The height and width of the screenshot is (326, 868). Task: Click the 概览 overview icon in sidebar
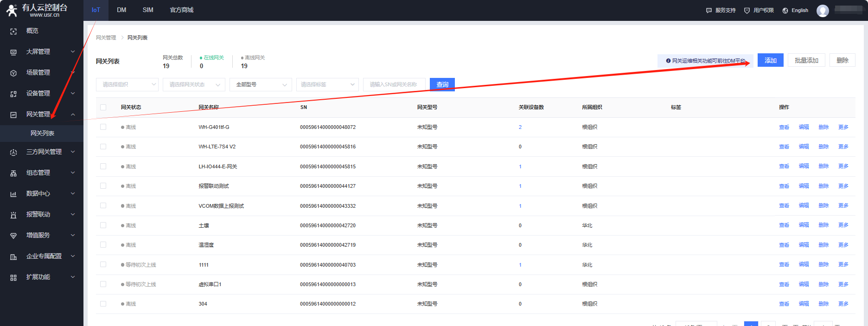click(x=13, y=31)
